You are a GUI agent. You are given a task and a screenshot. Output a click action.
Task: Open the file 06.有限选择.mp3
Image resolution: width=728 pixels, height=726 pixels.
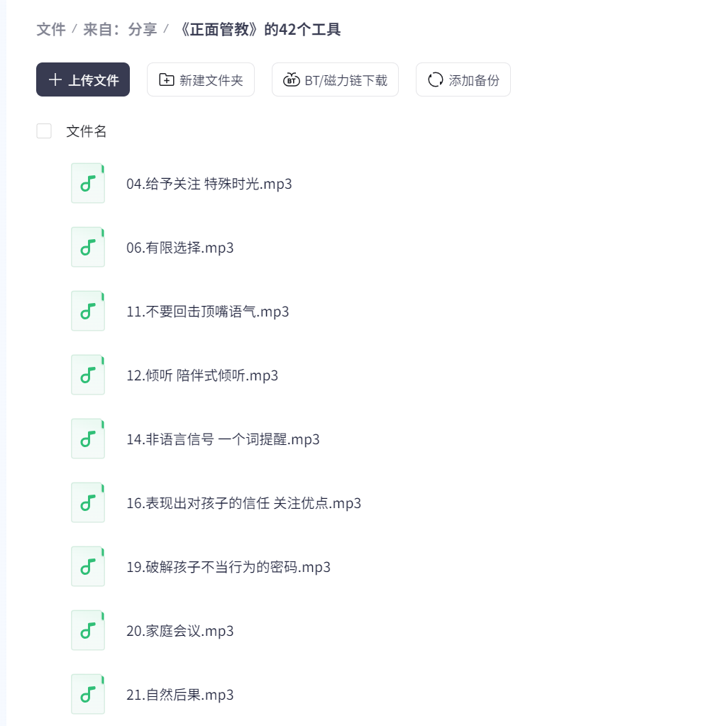pyautogui.click(x=180, y=248)
